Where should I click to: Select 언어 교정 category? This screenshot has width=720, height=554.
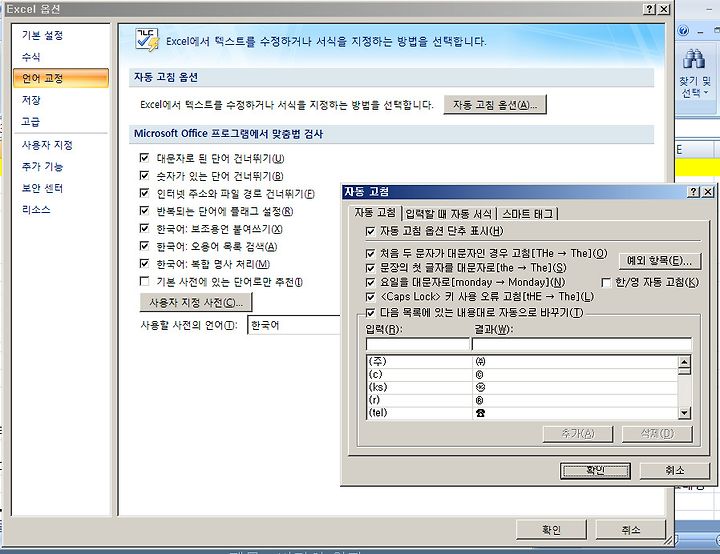click(61, 78)
